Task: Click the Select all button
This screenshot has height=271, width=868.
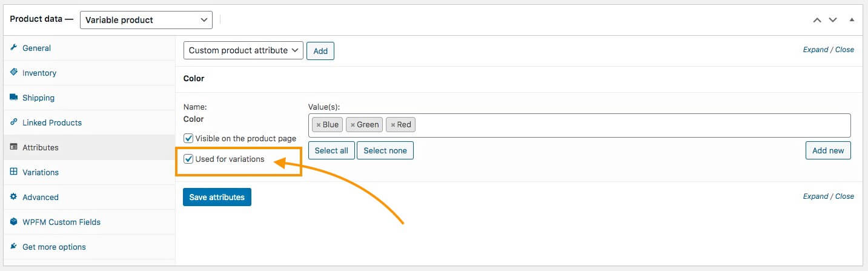Action: pos(331,150)
